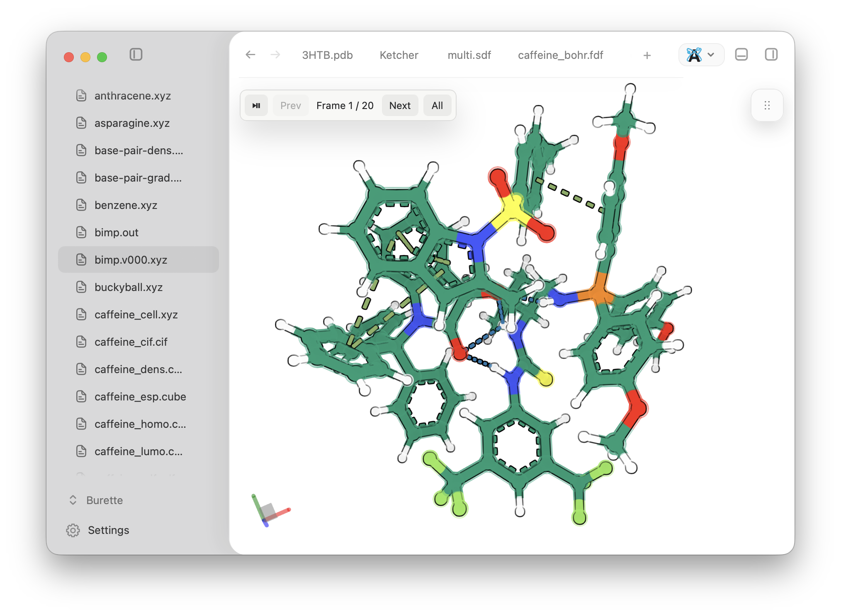This screenshot has height=616, width=841.
Task: Click the file icon beside anthracene.xyz
Action: coord(81,95)
